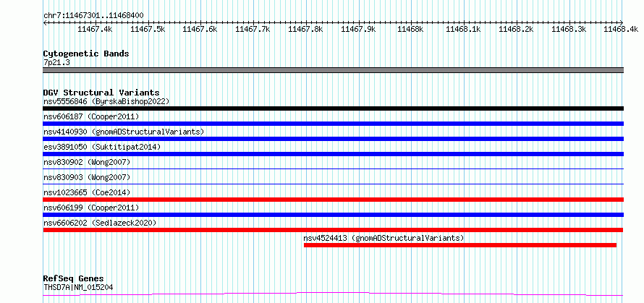Click the RefSeq Genes track title

point(74,279)
